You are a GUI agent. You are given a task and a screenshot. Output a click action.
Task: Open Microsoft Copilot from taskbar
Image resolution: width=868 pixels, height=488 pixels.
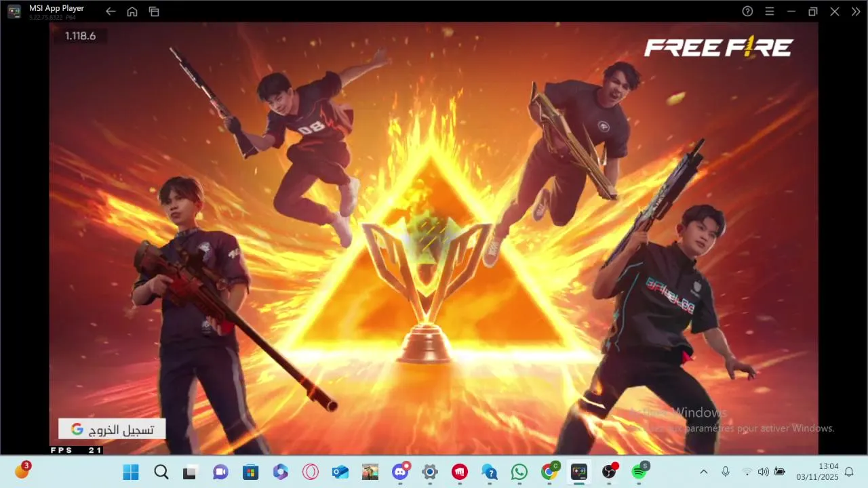pyautogui.click(x=281, y=472)
